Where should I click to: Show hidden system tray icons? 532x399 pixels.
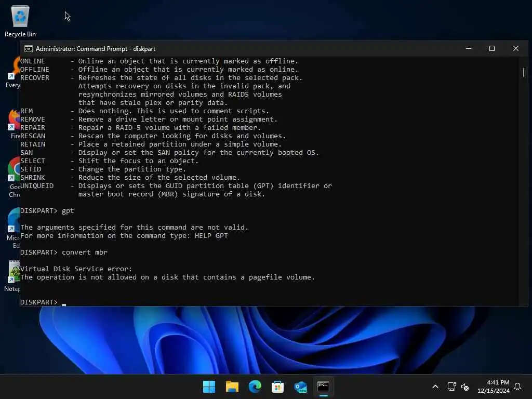click(435, 387)
